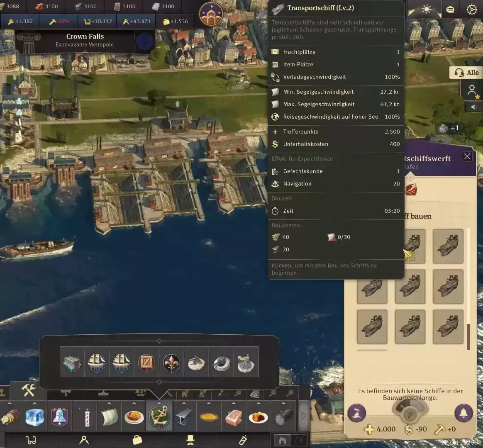Close the shipyard panel
The image size is (483, 448).
point(467,156)
